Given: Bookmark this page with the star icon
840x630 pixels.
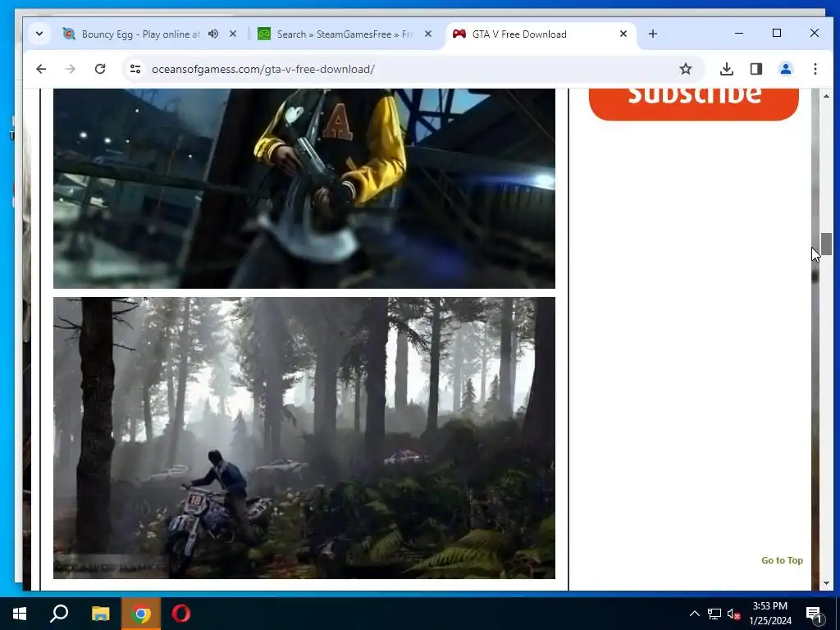Looking at the screenshot, I should point(686,69).
